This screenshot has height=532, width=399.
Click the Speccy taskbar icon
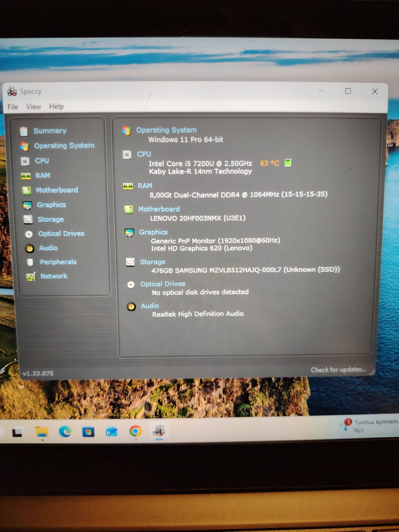pos(159,431)
